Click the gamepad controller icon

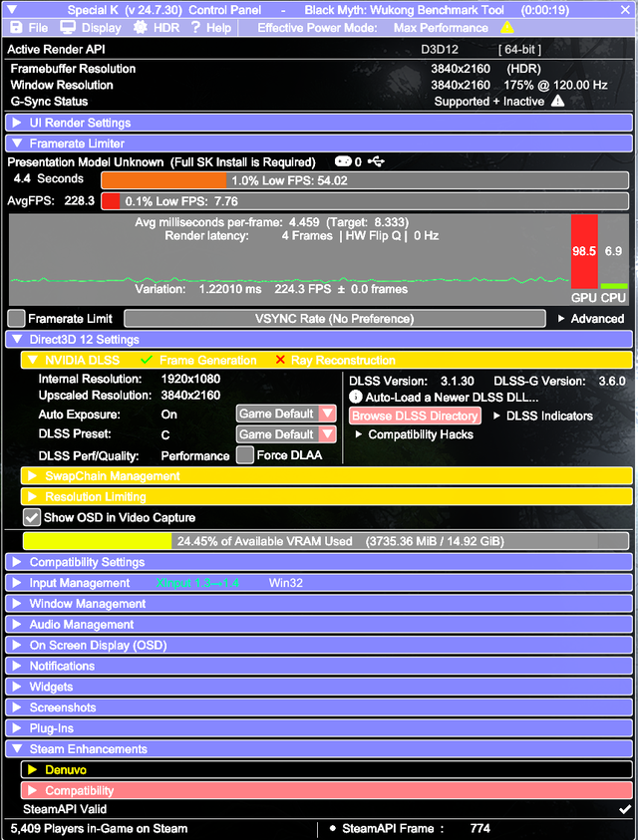click(343, 161)
